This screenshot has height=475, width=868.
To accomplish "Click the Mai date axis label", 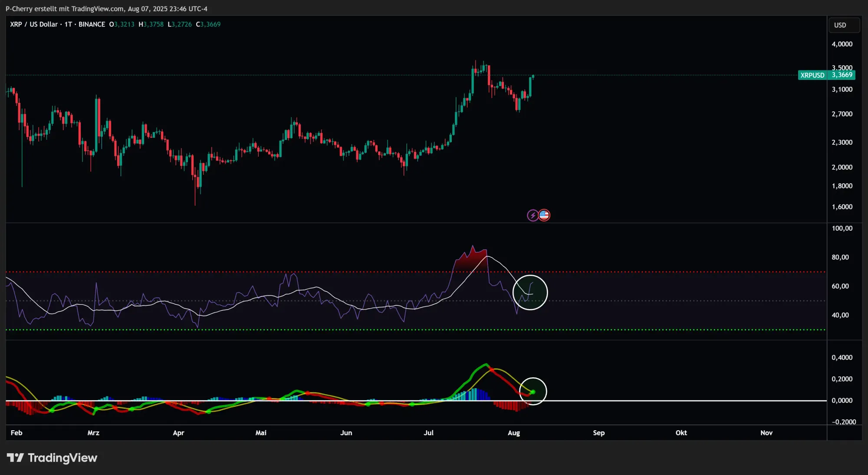I will pyautogui.click(x=261, y=433).
